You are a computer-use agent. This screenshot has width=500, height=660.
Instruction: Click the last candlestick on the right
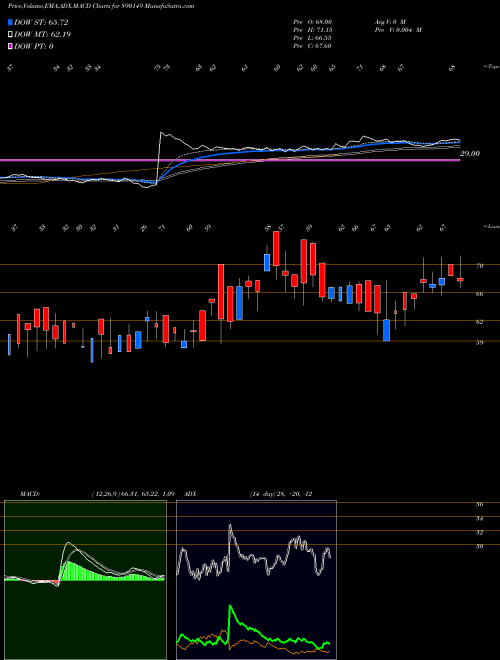point(460,279)
